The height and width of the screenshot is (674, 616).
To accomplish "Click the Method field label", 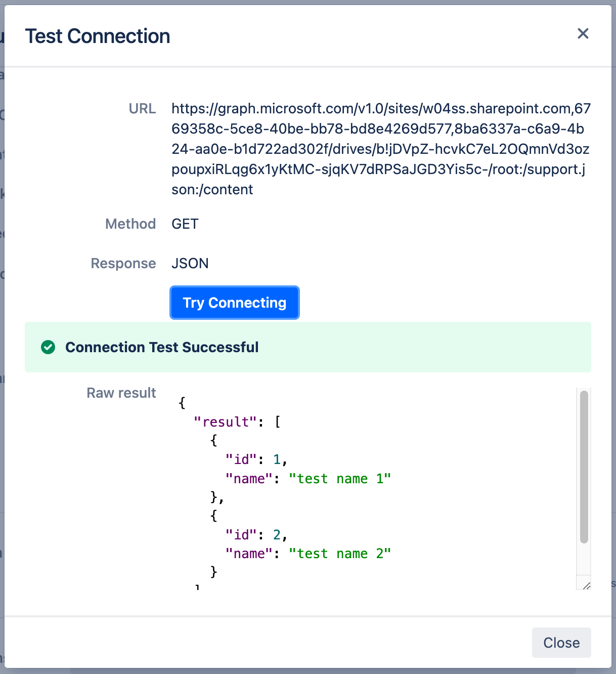I will [x=130, y=224].
